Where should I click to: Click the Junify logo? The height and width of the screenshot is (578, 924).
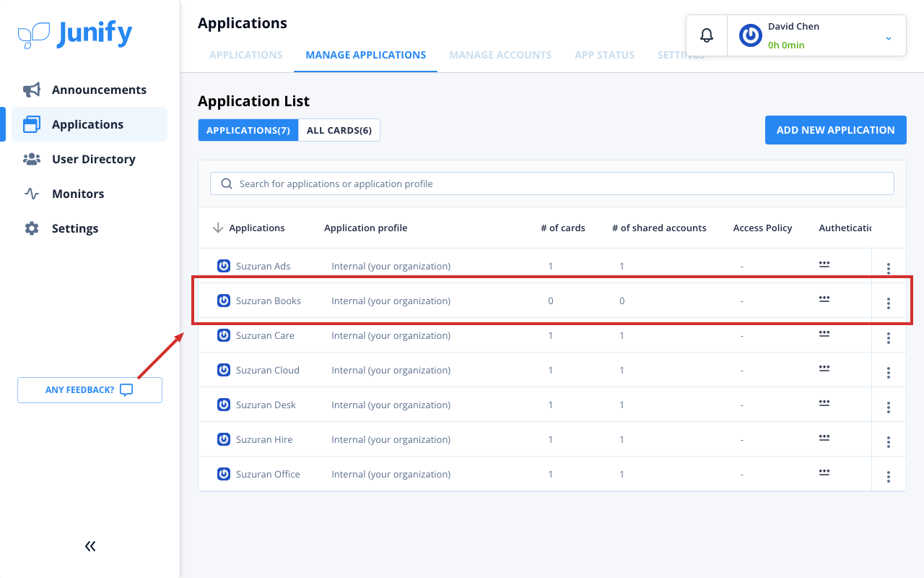(x=75, y=34)
